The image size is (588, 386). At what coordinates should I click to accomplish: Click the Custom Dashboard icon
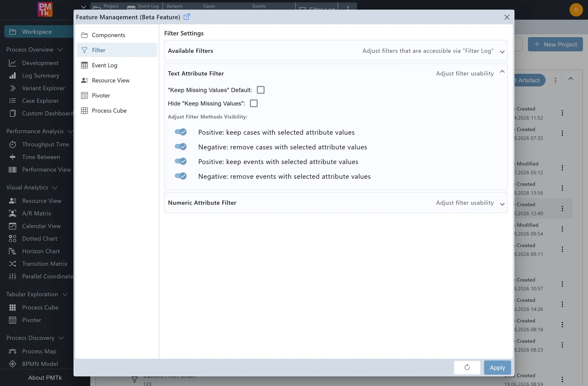click(12, 113)
